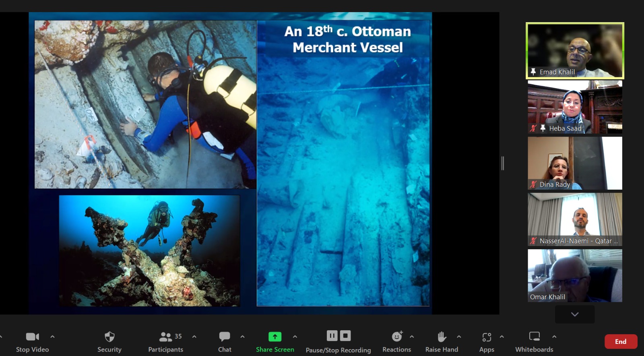Click the diver examining timbers photo

coord(145,104)
